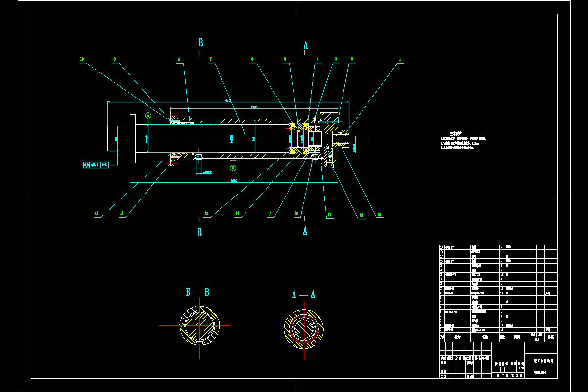Select part callout number 10
Screen dimensions: 588x392
(82, 59)
